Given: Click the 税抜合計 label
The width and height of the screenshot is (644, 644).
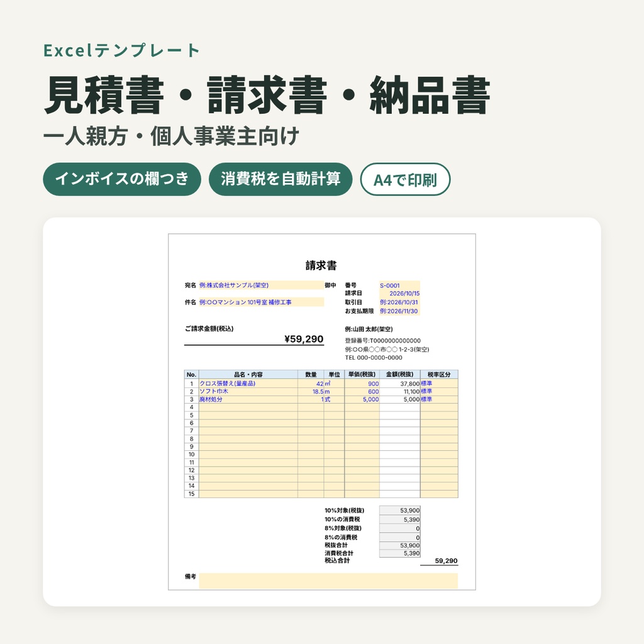Looking at the screenshot, I should click(x=336, y=545).
